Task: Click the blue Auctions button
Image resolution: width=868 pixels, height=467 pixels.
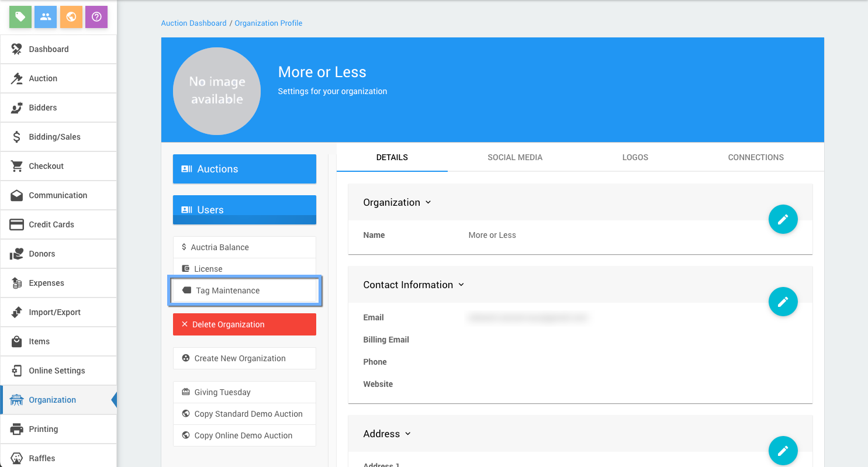Action: pyautogui.click(x=244, y=169)
